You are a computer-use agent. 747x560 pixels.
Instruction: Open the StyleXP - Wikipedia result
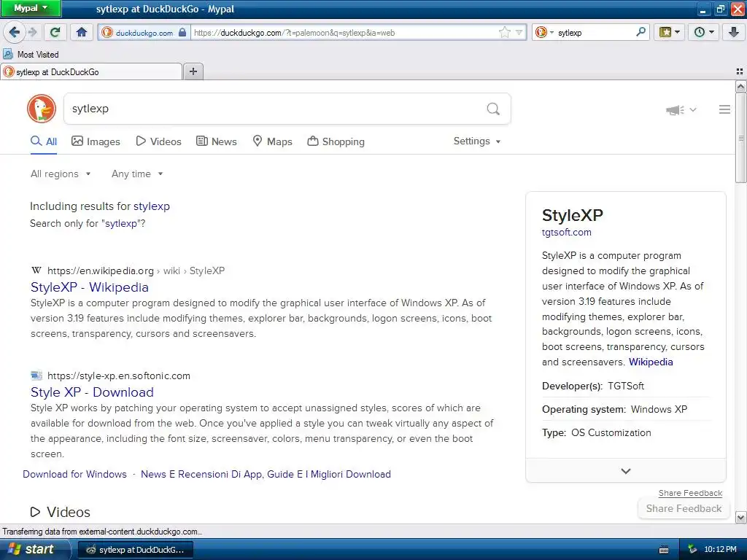[90, 287]
